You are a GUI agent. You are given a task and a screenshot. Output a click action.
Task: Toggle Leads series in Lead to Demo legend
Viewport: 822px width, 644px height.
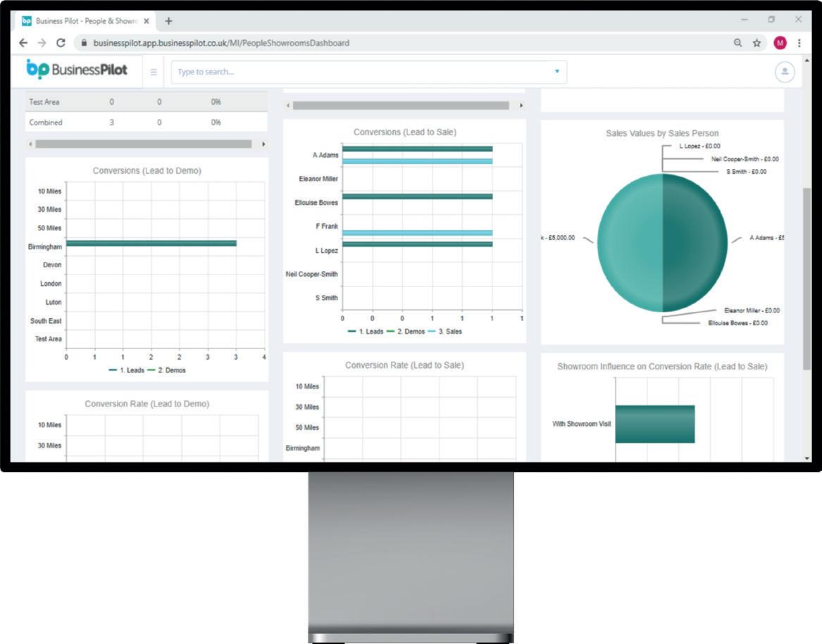pyautogui.click(x=126, y=370)
